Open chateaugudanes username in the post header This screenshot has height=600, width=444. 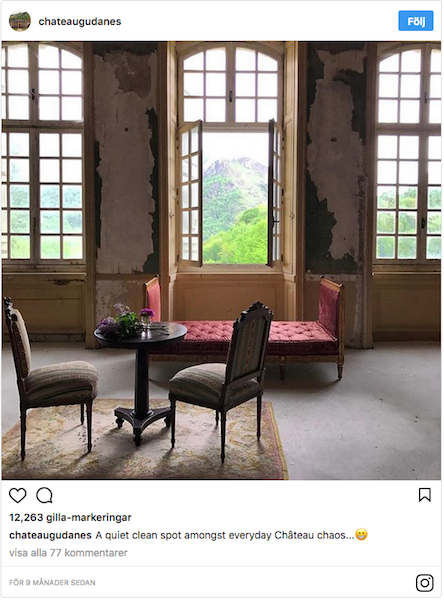pyautogui.click(x=80, y=21)
